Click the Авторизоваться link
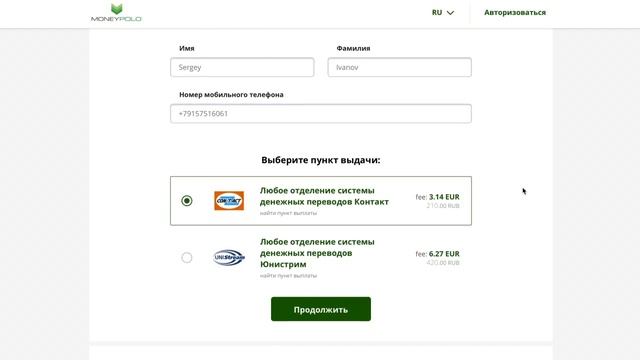This screenshot has height=360, width=640. coord(515,13)
